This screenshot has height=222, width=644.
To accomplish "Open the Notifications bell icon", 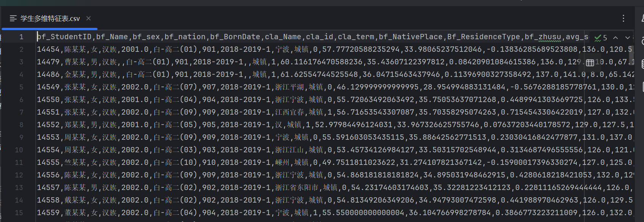I will coord(642,18).
